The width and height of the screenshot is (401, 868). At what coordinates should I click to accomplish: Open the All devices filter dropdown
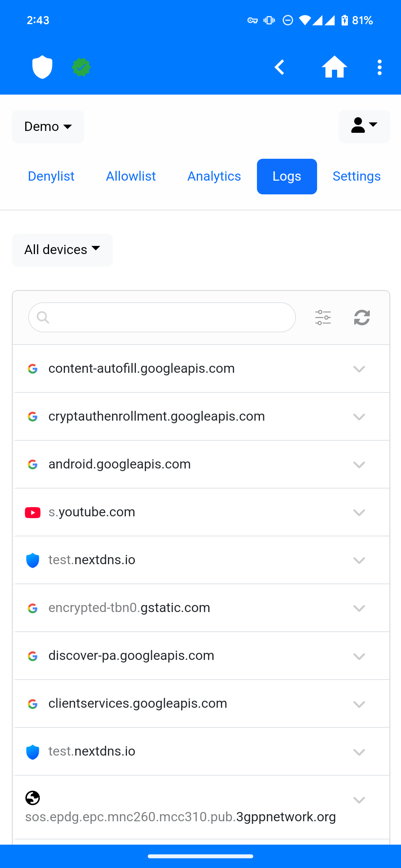(x=62, y=250)
